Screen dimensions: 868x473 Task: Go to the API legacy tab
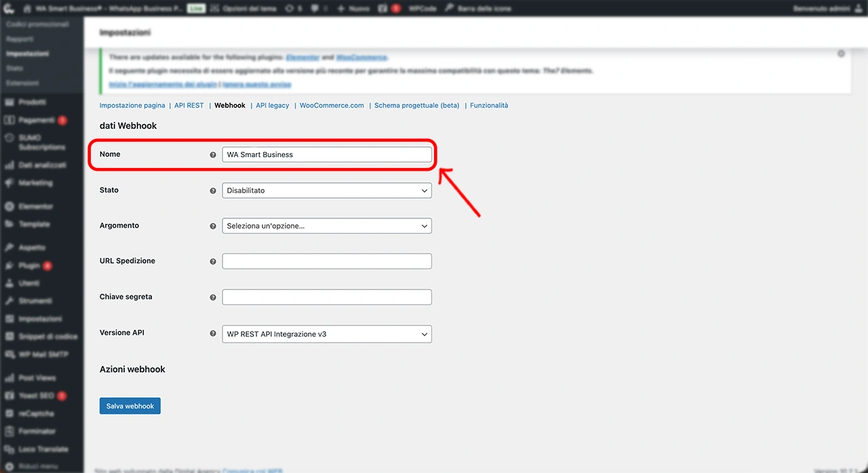point(272,106)
